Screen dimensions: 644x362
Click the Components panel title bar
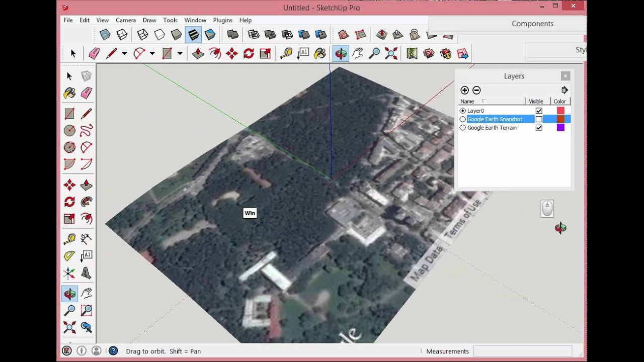click(x=507, y=24)
